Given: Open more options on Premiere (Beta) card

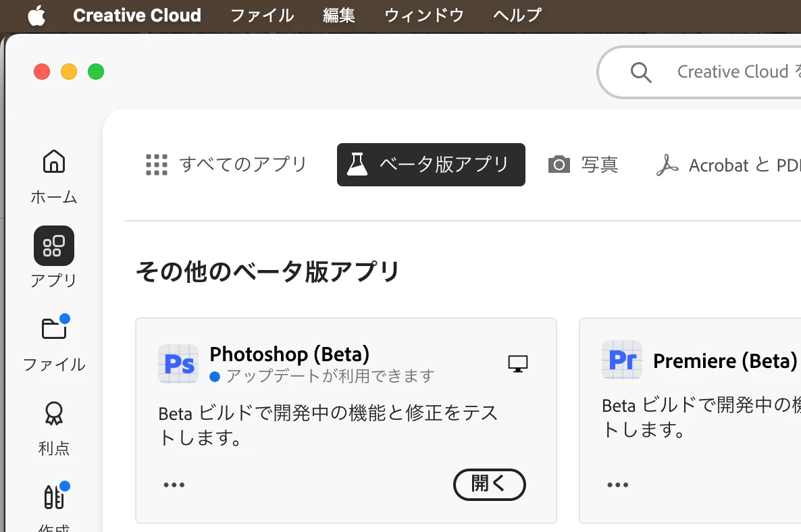Looking at the screenshot, I should pos(617,485).
